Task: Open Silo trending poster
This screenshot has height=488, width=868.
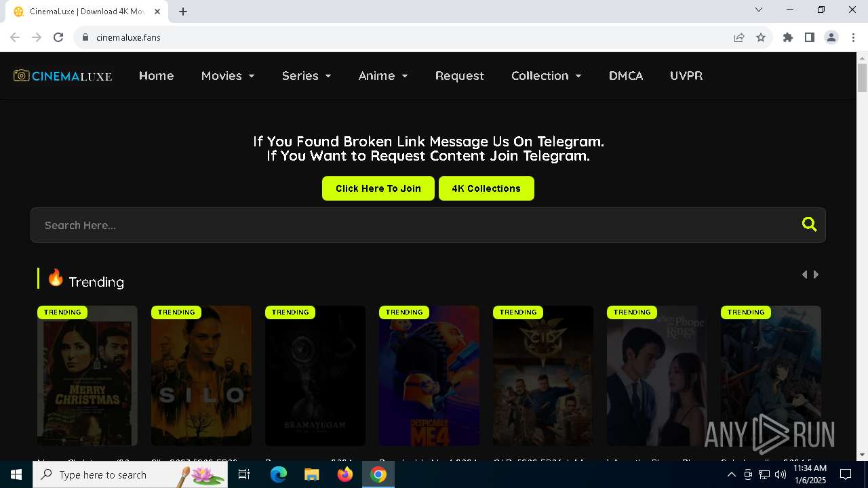Action: (x=201, y=375)
